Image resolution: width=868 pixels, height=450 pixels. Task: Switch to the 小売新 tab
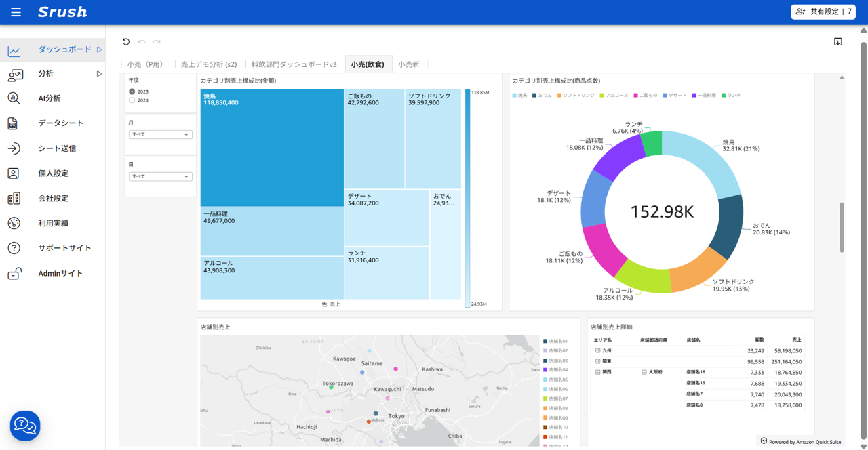408,64
